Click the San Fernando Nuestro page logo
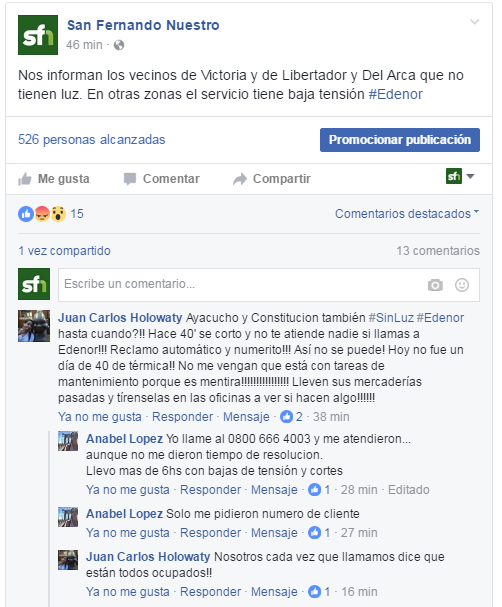 click(38, 35)
